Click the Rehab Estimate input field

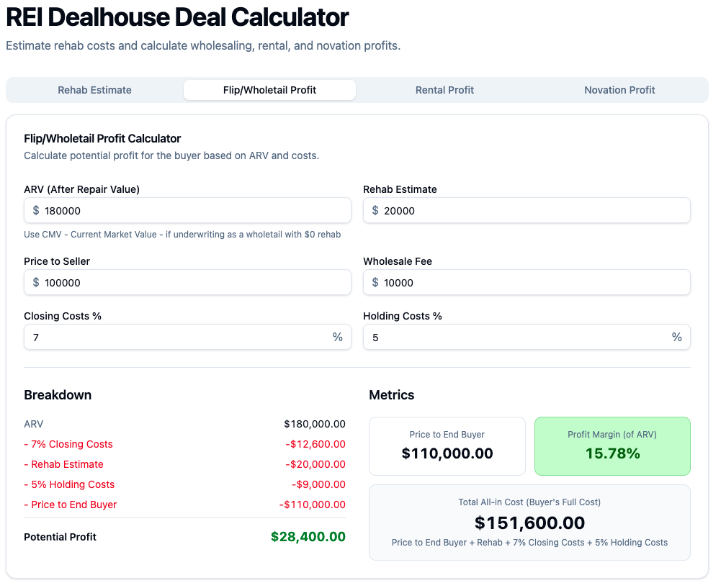[527, 210]
